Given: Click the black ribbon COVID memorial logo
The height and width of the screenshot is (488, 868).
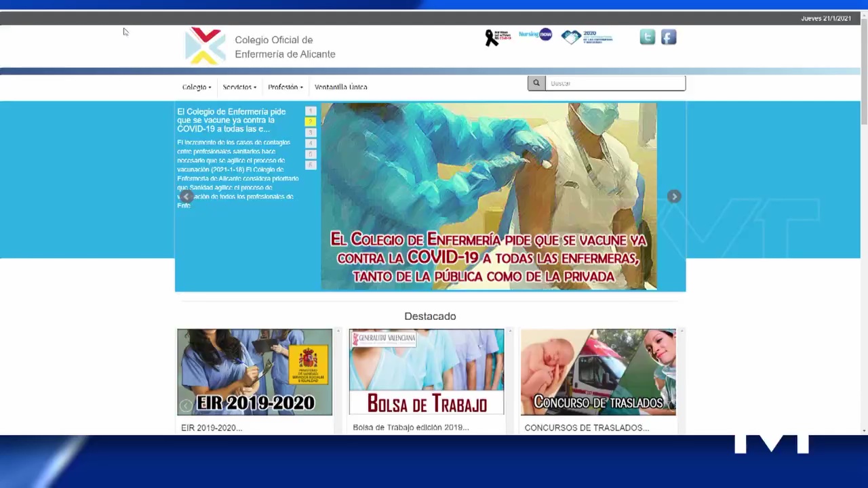Looking at the screenshot, I should click(497, 37).
